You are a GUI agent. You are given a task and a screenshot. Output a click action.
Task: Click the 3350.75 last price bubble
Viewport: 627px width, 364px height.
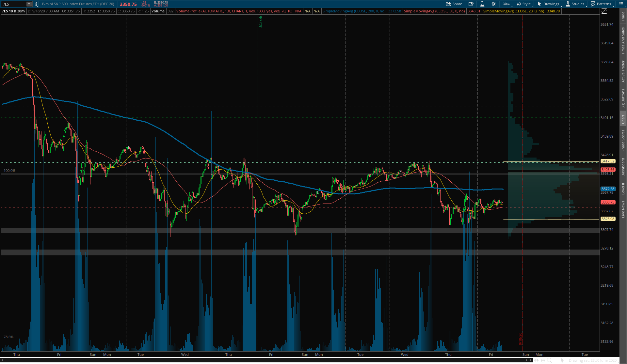[x=608, y=202]
